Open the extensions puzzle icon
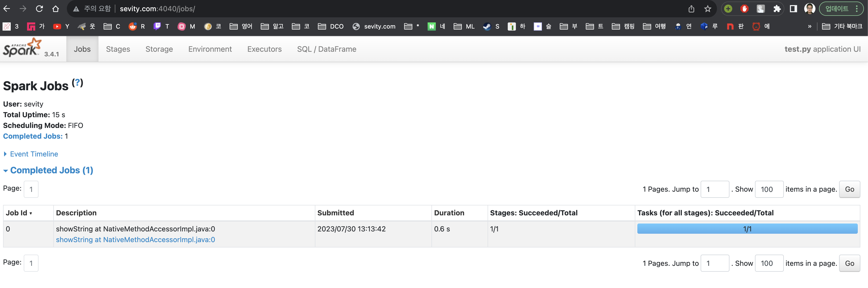Viewport: 868px width, 288px height. pos(777,9)
